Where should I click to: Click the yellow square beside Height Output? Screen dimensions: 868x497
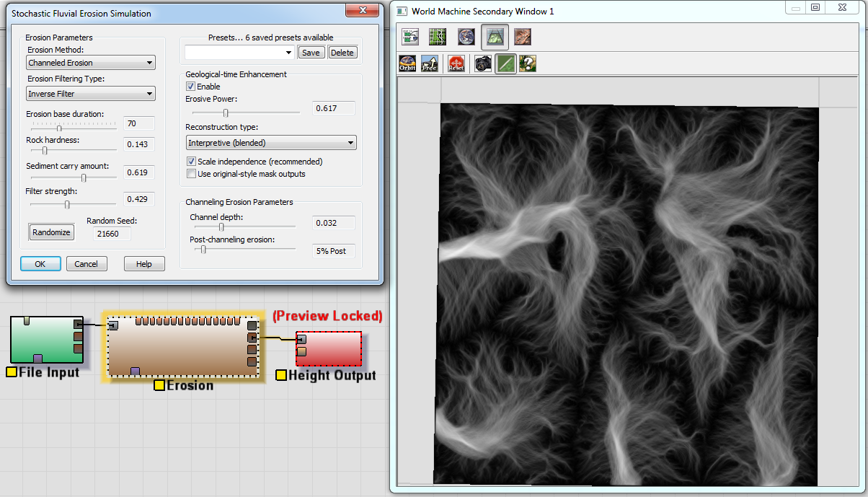click(281, 375)
